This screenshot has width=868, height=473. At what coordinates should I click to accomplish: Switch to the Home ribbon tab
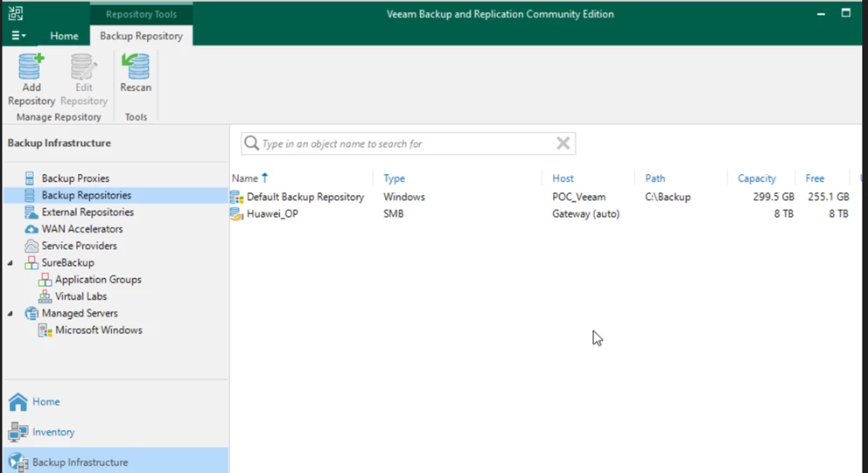[64, 36]
